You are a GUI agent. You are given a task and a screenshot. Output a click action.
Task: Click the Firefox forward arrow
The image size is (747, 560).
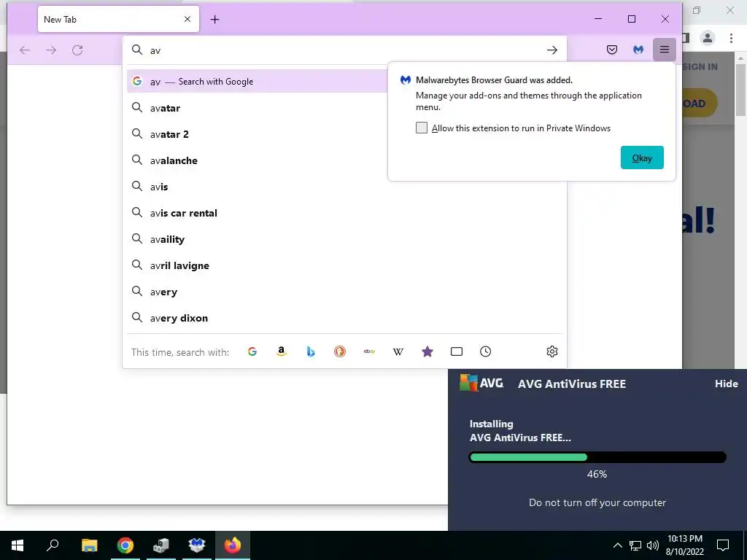51,50
